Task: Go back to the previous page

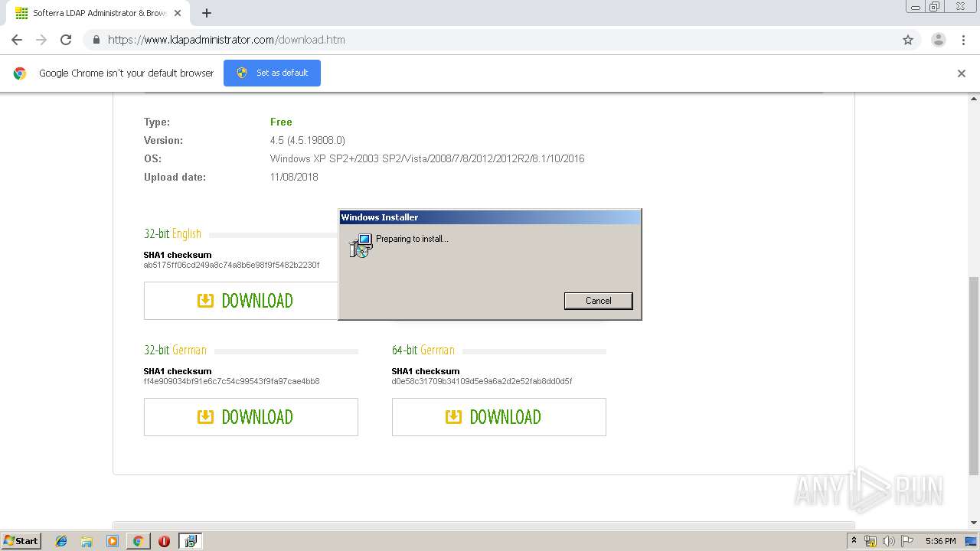Action: (17, 40)
